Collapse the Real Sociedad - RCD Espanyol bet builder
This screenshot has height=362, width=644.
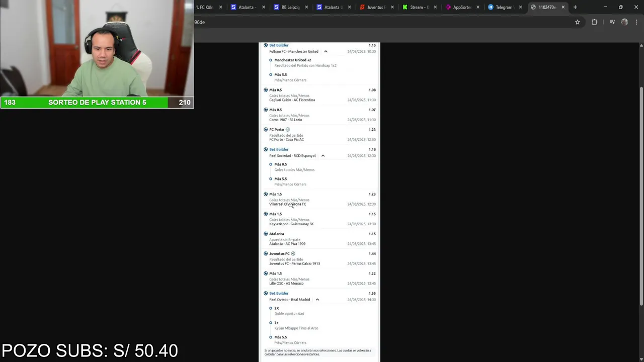tap(323, 156)
